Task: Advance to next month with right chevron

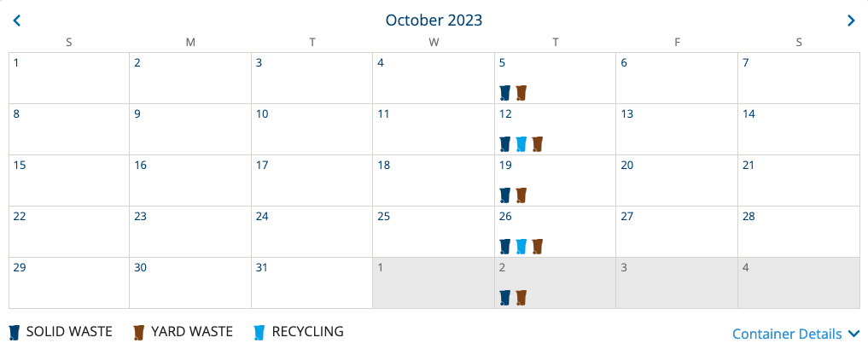Action: (x=851, y=20)
